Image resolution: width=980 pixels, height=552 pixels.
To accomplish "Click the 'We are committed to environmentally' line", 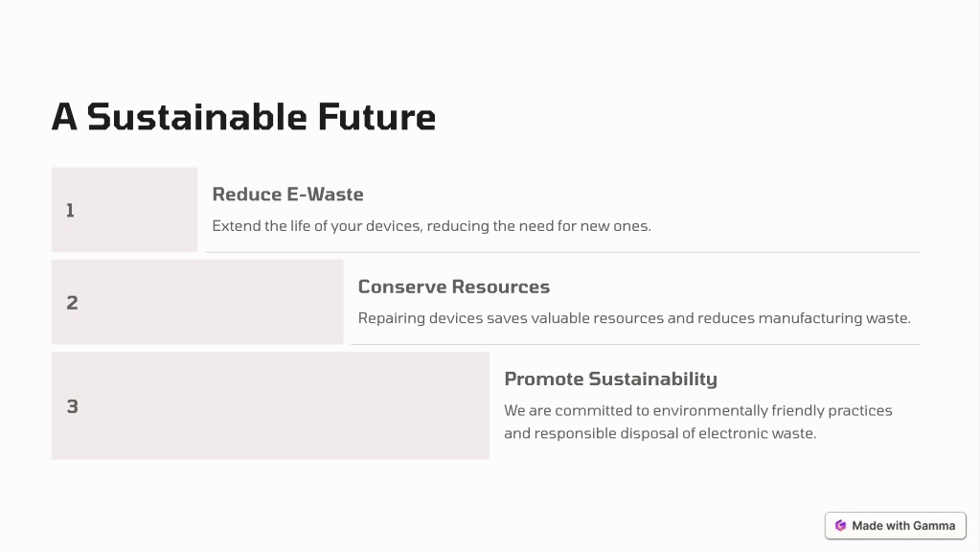I will point(698,411).
